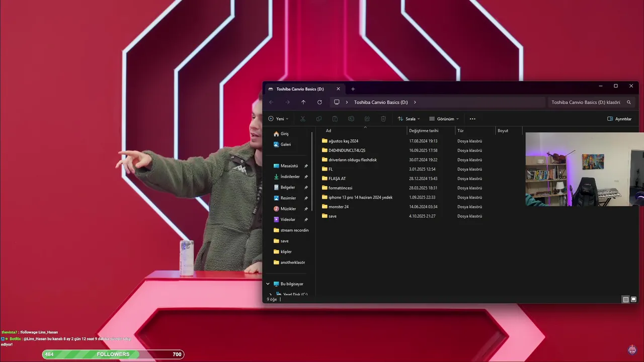Sort by the Tür column header
Screen dimensions: 644x362
pyautogui.click(x=460, y=131)
